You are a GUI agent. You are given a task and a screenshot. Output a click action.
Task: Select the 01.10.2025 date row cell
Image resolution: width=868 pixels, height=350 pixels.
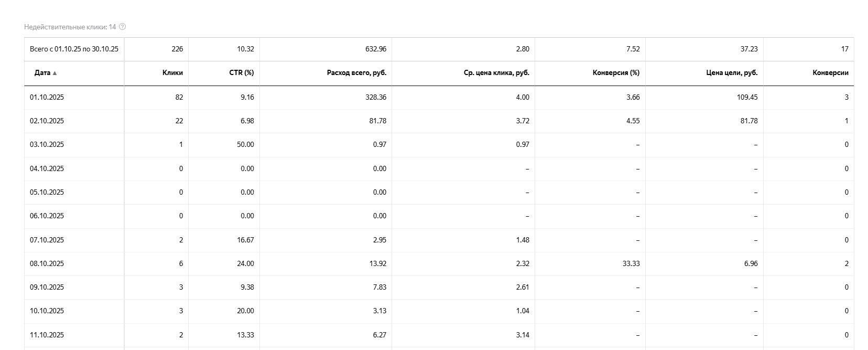tap(47, 97)
